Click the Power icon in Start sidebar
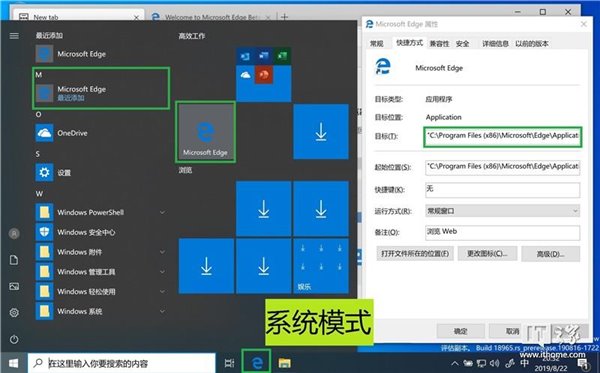The width and height of the screenshot is (600, 373). (14, 339)
